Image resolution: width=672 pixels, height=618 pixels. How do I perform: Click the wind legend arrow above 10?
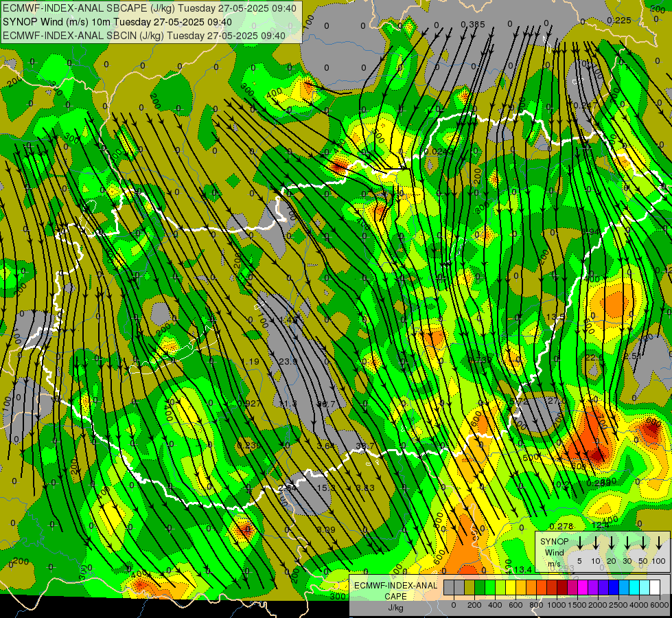(x=596, y=542)
